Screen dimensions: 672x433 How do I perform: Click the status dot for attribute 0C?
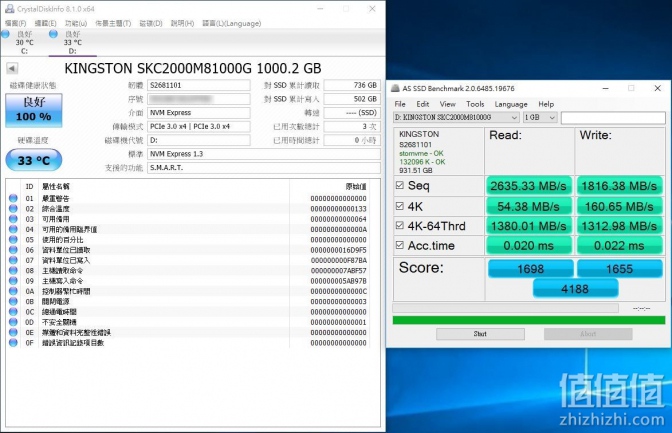[13, 312]
